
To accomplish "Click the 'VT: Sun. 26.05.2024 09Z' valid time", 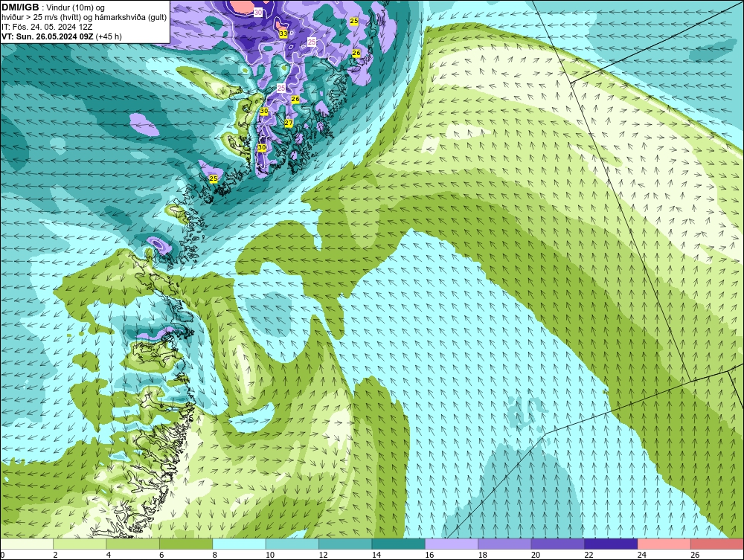I will pyautogui.click(x=48, y=36).
